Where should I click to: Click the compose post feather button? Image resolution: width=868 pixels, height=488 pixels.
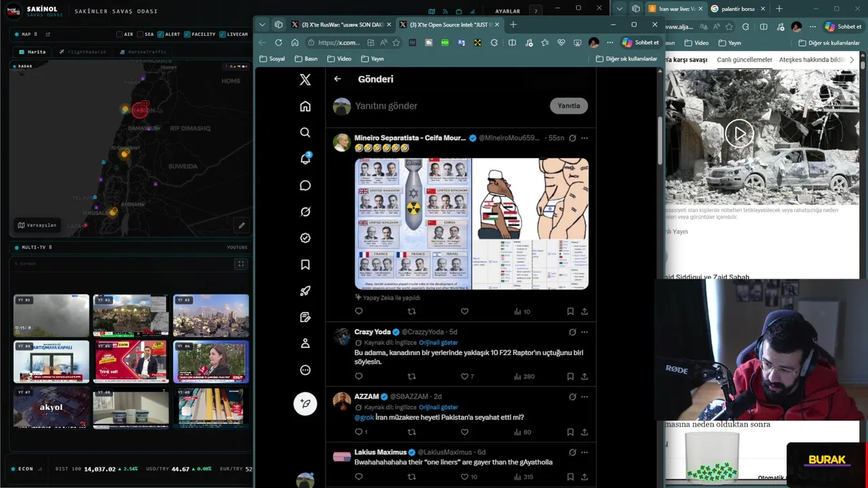pos(305,403)
